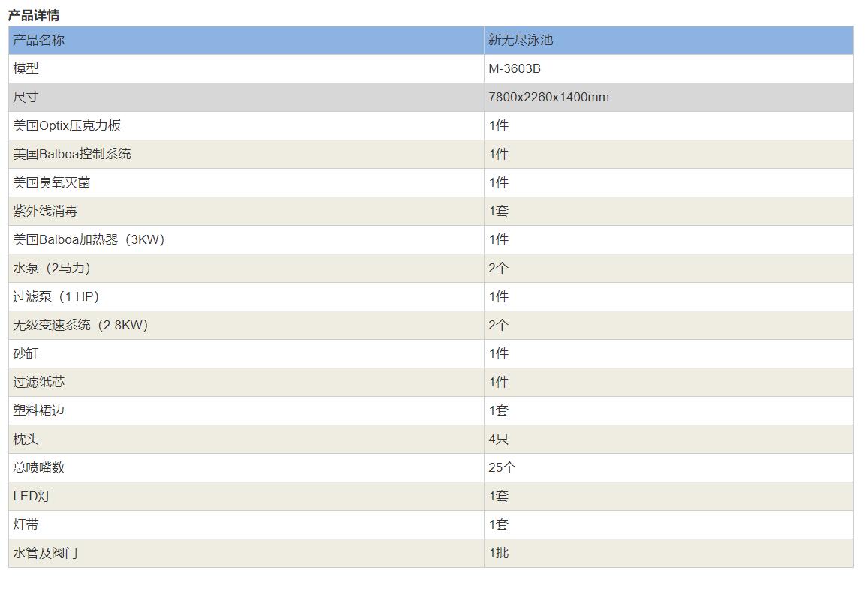Select the 砂缸 row label

tap(26, 354)
